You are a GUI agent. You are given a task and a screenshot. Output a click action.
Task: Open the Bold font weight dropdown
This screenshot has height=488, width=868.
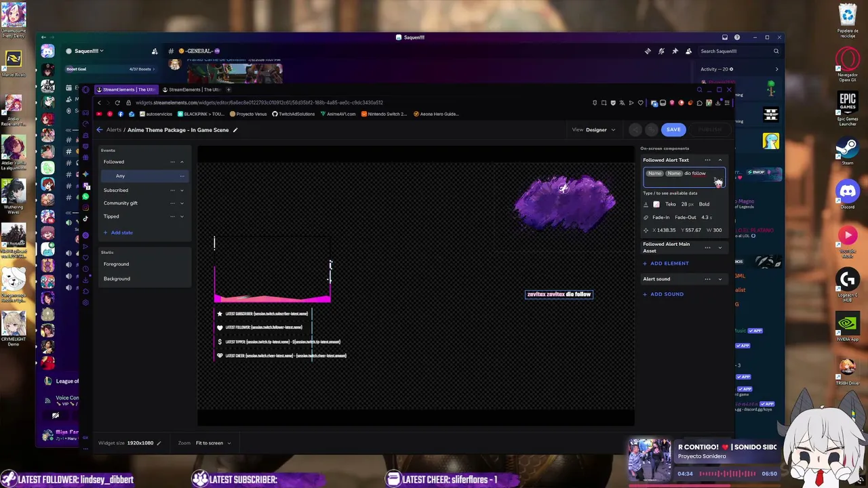click(705, 204)
